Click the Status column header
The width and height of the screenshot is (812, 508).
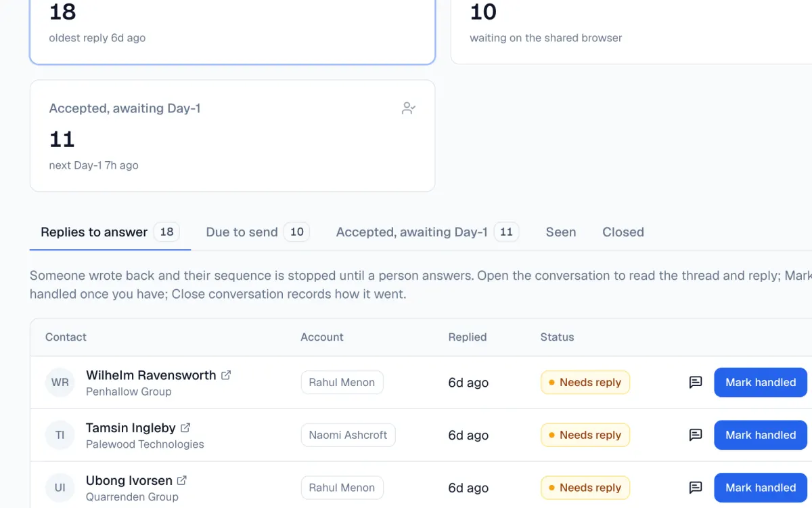(x=557, y=337)
